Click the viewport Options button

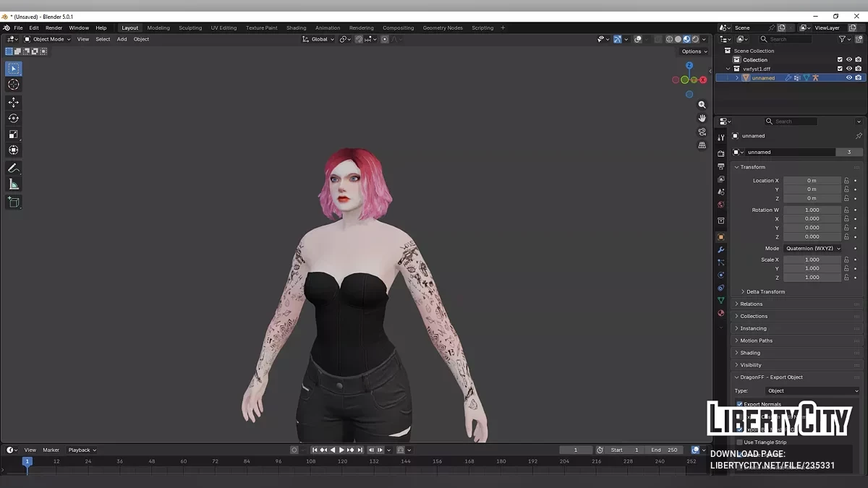point(693,51)
